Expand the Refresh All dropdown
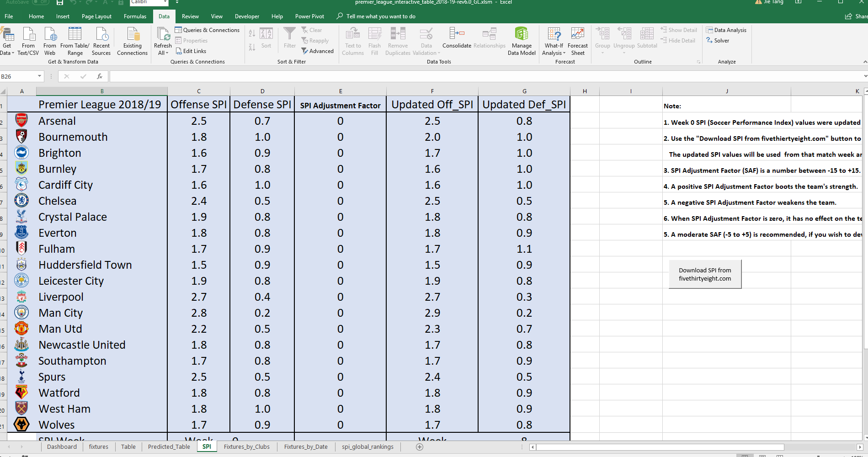 162,53
